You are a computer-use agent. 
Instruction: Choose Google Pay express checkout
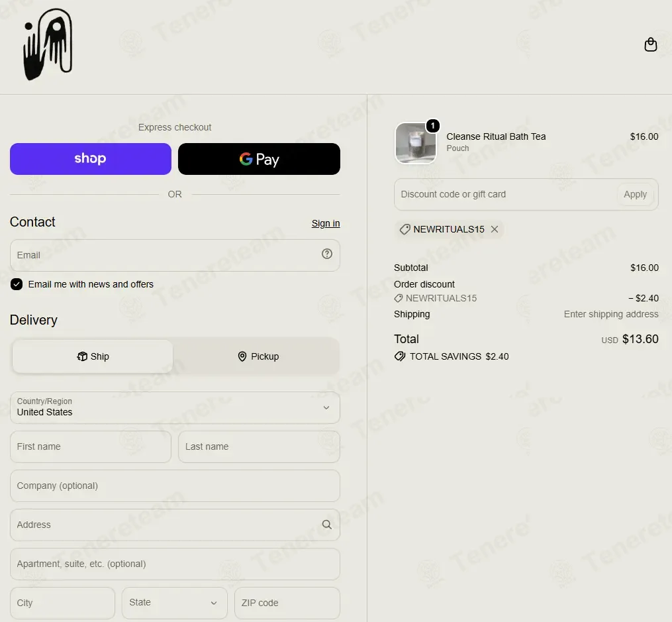click(259, 159)
